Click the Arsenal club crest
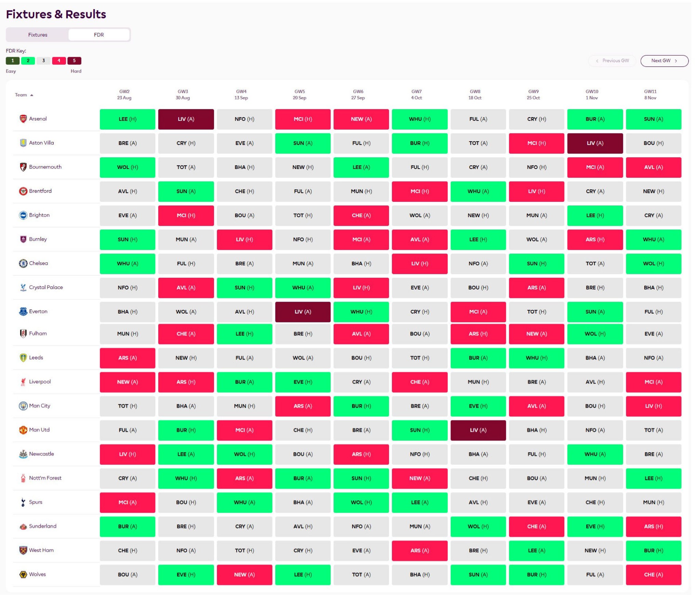The width and height of the screenshot is (700, 601). point(23,119)
